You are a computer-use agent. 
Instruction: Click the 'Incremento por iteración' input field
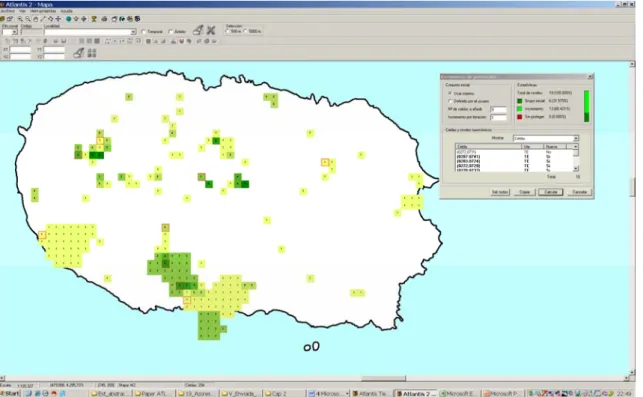pos(498,117)
